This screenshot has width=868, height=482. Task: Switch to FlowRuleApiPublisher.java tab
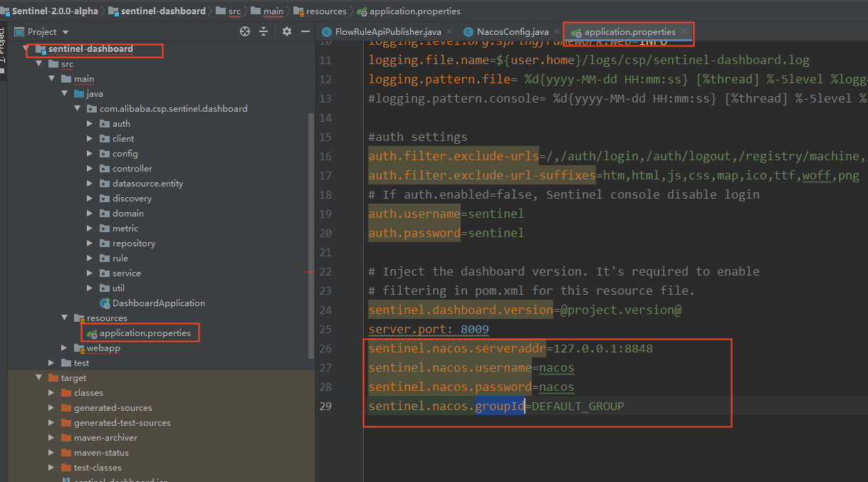[x=388, y=32]
